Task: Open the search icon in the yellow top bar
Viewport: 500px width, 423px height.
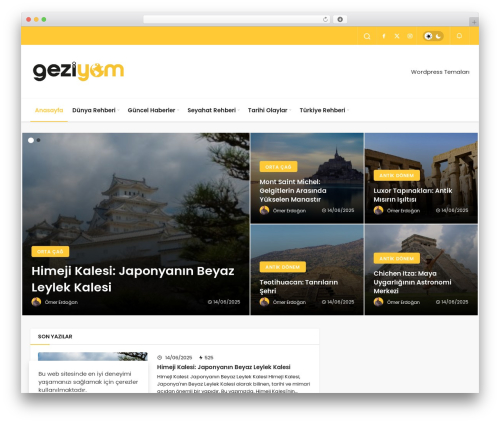Action: click(x=367, y=36)
